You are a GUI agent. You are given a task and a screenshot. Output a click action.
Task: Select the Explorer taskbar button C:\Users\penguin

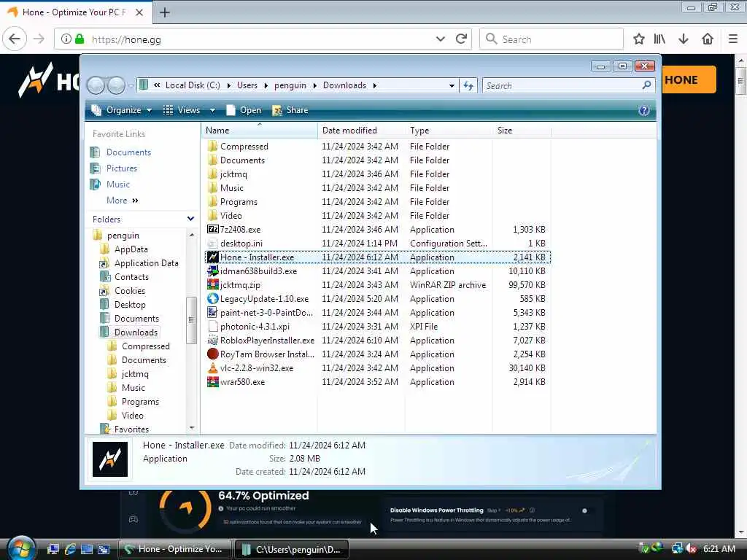coord(292,549)
